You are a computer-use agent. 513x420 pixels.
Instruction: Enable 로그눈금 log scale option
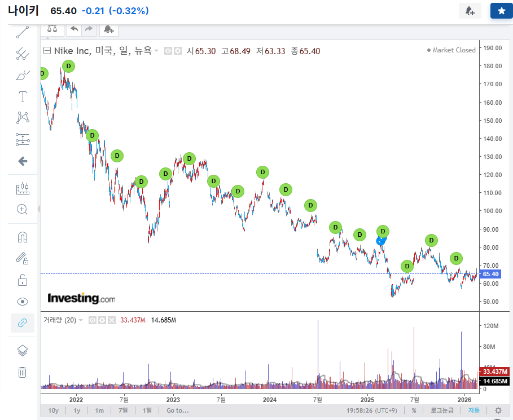pos(442,410)
